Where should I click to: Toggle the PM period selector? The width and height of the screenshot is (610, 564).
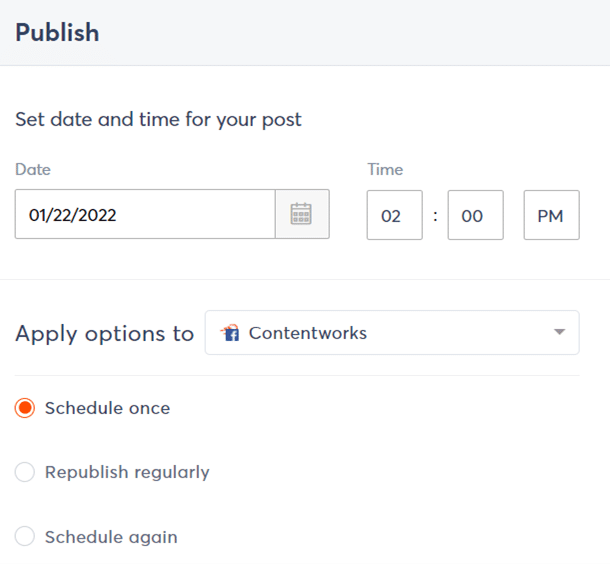click(551, 215)
